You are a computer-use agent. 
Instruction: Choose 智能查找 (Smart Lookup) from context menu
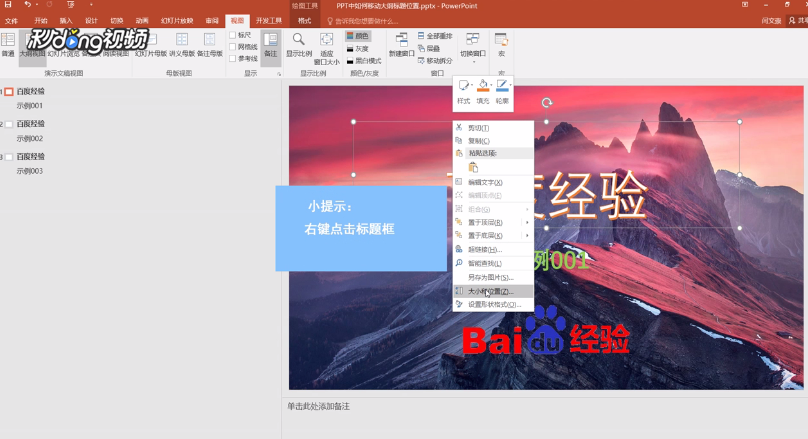(x=493, y=263)
